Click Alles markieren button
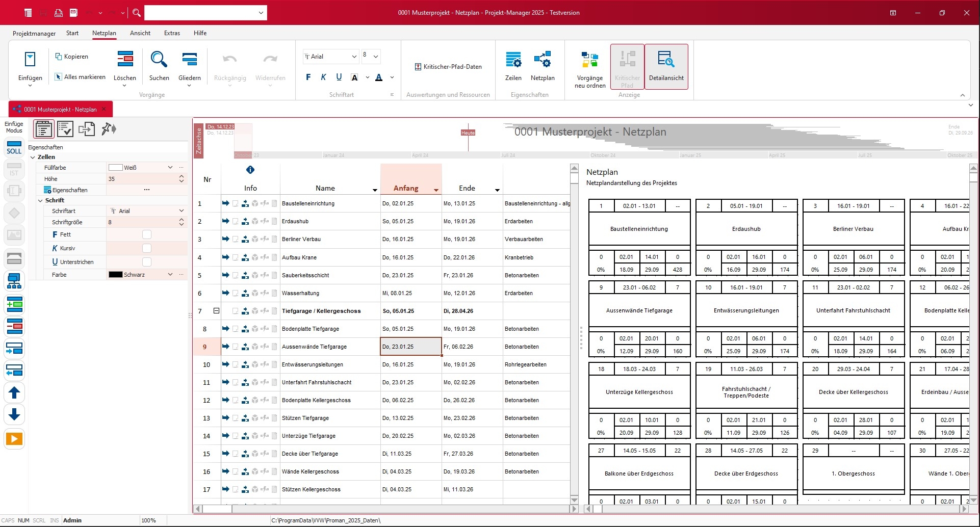The height and width of the screenshot is (527, 980). (80, 77)
